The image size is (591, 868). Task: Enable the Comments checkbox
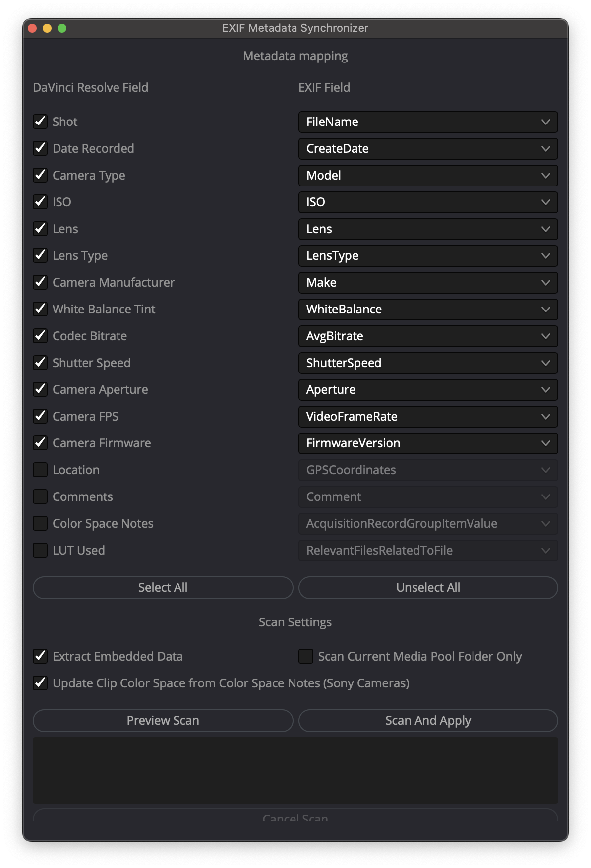[x=40, y=496]
